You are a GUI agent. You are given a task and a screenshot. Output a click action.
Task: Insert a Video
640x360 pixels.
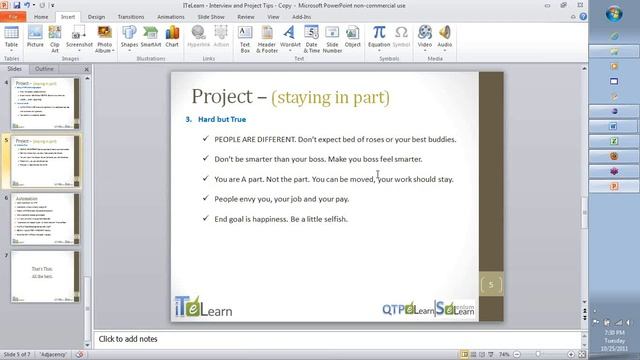[424, 36]
